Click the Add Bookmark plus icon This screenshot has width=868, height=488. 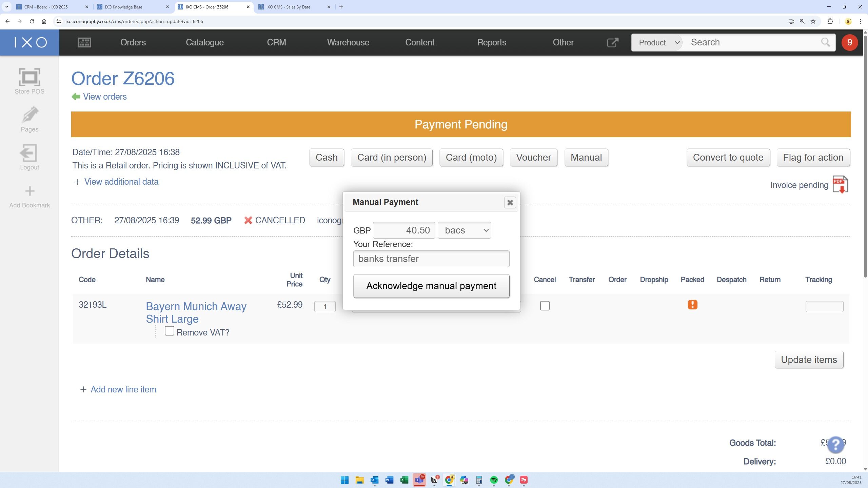pyautogui.click(x=29, y=191)
